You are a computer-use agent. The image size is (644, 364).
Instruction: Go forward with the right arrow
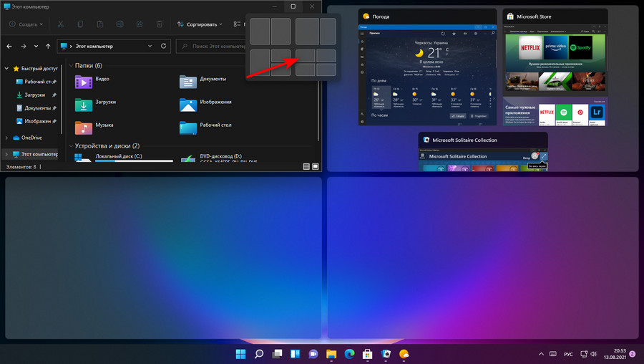[x=24, y=46]
